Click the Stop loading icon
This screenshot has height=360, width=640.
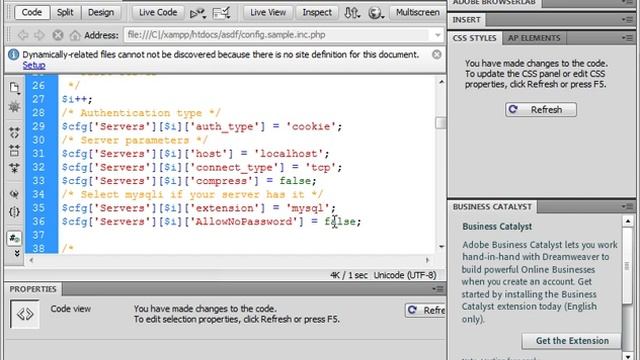tap(58, 36)
